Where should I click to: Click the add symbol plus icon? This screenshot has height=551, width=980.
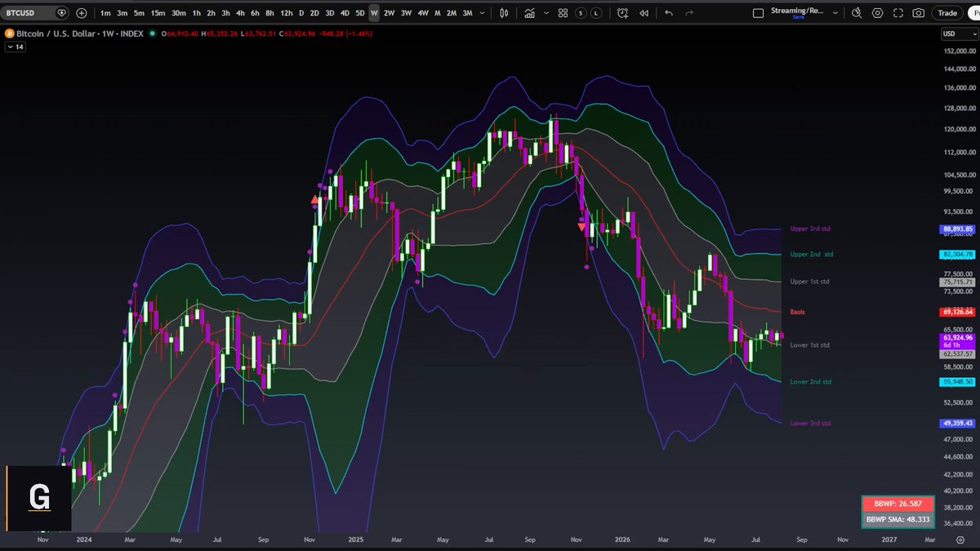pos(81,13)
